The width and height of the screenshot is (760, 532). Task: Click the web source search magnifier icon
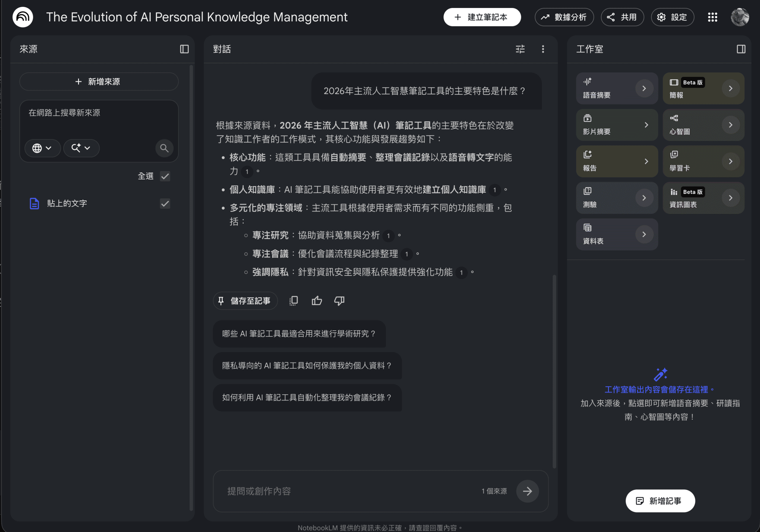point(164,148)
